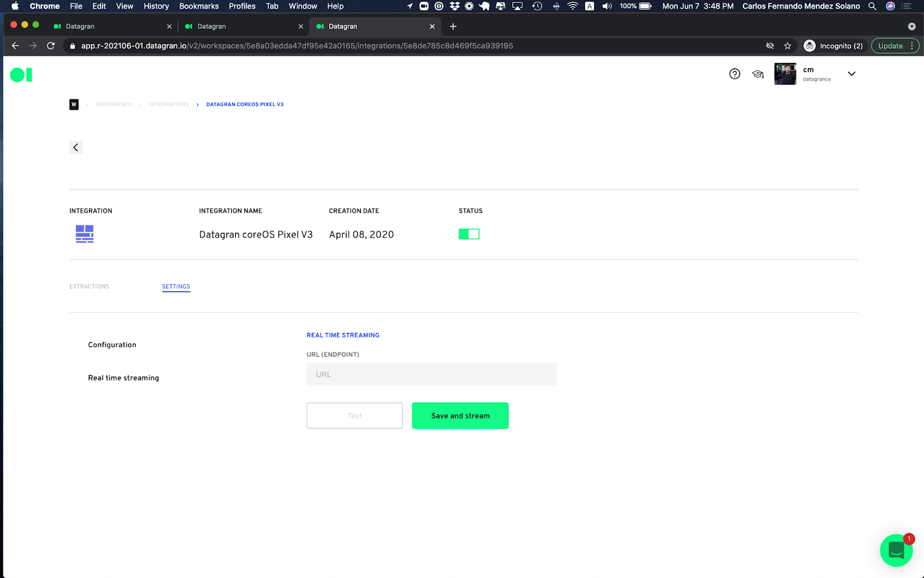Image resolution: width=924 pixels, height=578 pixels.
Task: Click the AirPlay display icon
Action: click(x=517, y=6)
